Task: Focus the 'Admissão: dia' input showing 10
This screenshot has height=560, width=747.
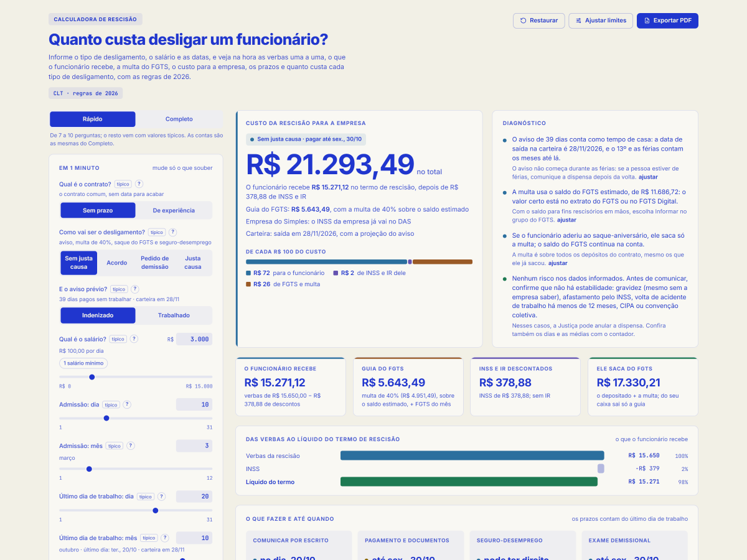Action: 194,404
